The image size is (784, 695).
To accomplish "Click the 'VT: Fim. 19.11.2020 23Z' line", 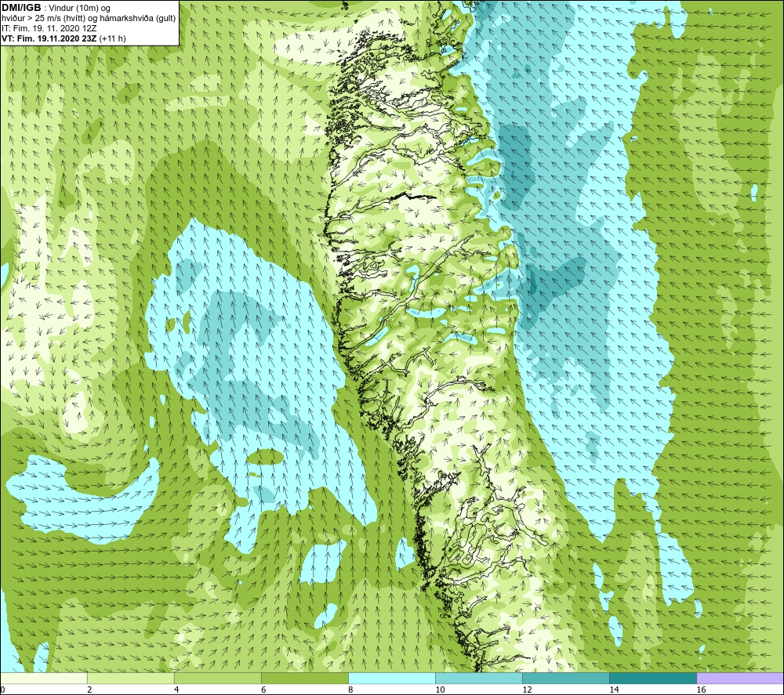I will [x=49, y=38].
